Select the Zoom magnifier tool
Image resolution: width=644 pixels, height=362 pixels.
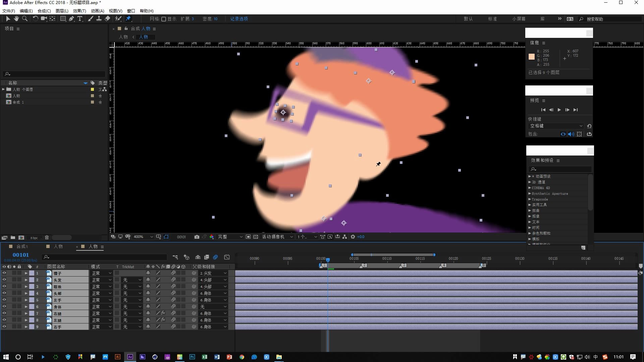tap(24, 19)
